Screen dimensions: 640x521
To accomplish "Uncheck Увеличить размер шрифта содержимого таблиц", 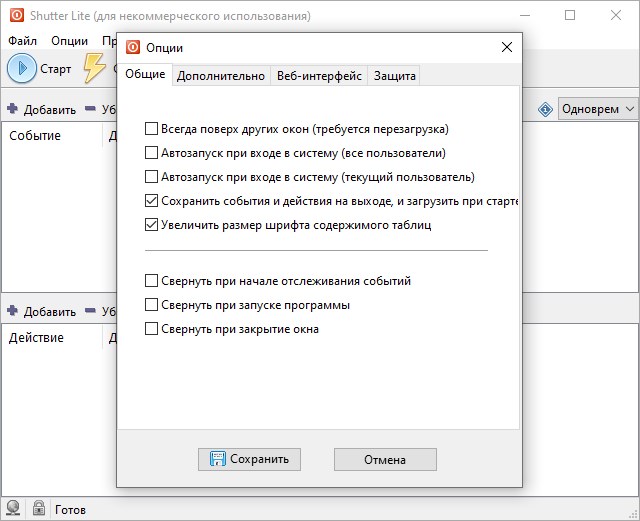I will click(x=151, y=225).
